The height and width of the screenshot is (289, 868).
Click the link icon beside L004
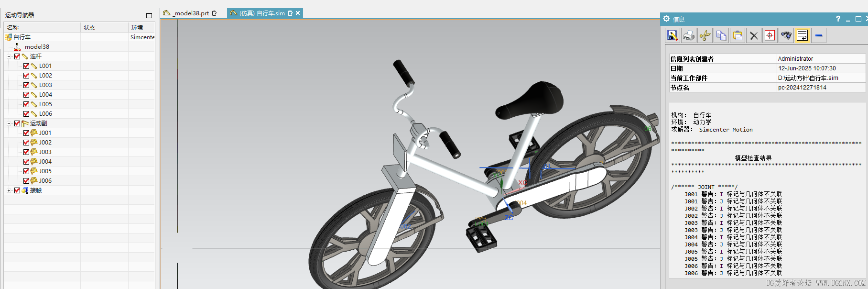point(34,94)
